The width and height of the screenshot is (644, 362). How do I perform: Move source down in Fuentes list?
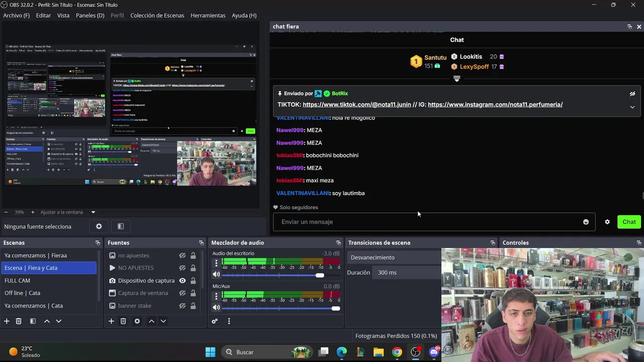pyautogui.click(x=163, y=321)
